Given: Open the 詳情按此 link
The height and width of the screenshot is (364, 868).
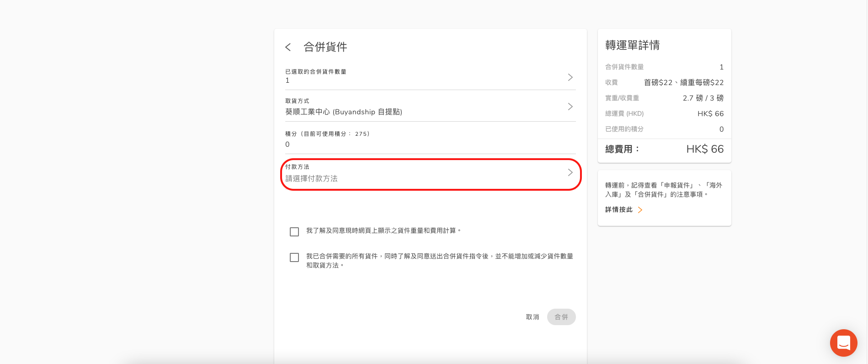Looking at the screenshot, I should pos(619,210).
